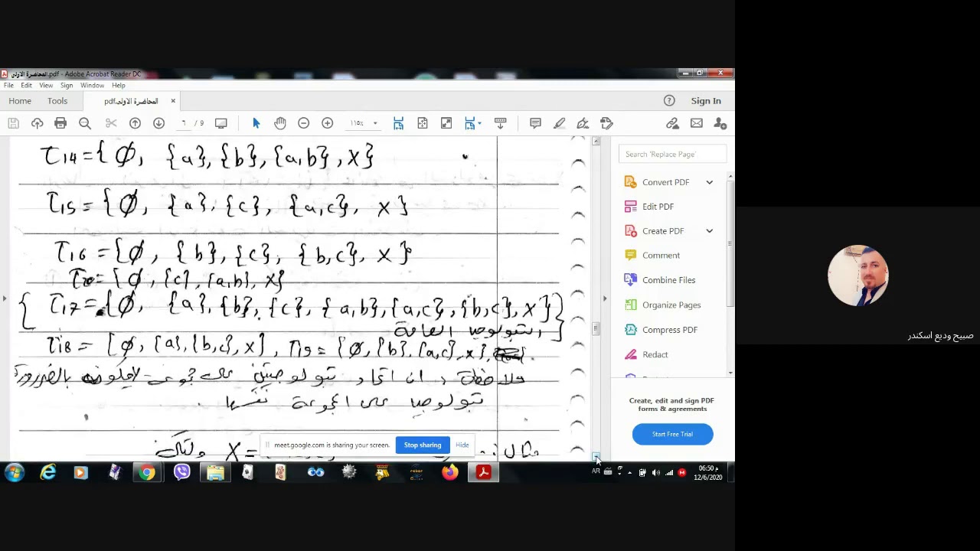Open Internet Explorer from taskbar

coord(47,473)
